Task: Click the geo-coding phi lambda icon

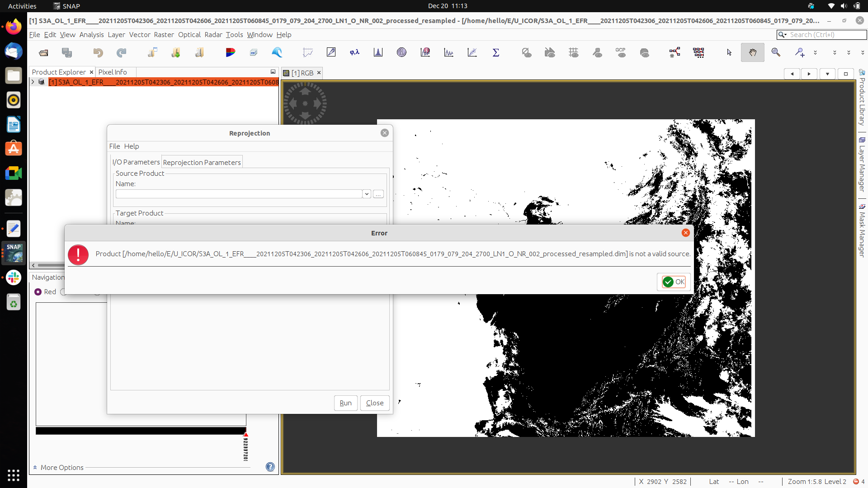Action: click(x=354, y=53)
